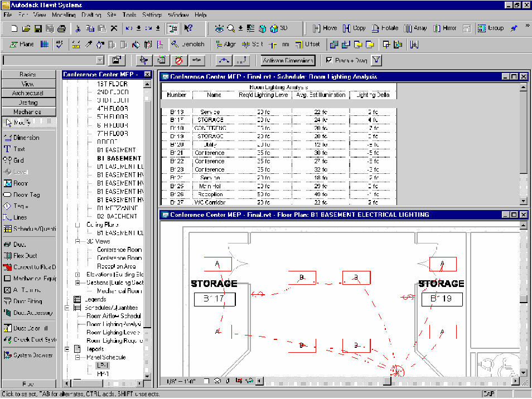Open the Modelling menu
Screen dimensions: 532x399
coord(64,14)
